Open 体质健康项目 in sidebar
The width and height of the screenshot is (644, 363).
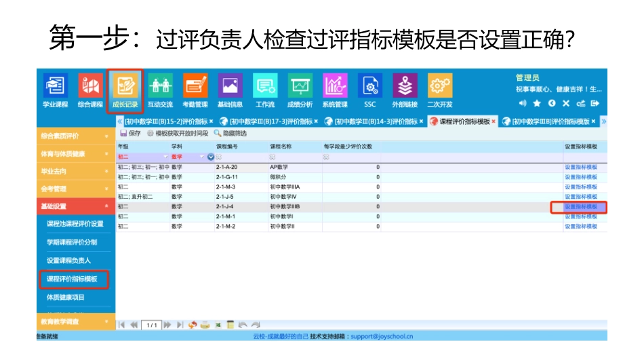point(65,297)
